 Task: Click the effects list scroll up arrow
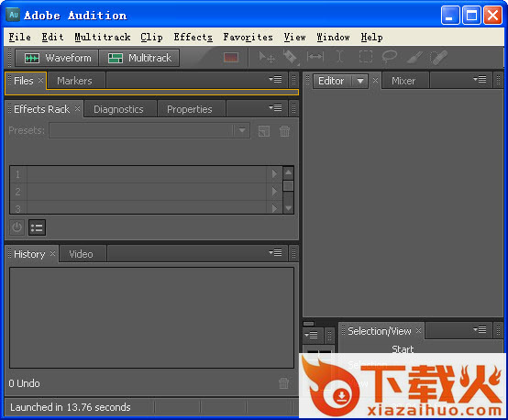(x=288, y=172)
